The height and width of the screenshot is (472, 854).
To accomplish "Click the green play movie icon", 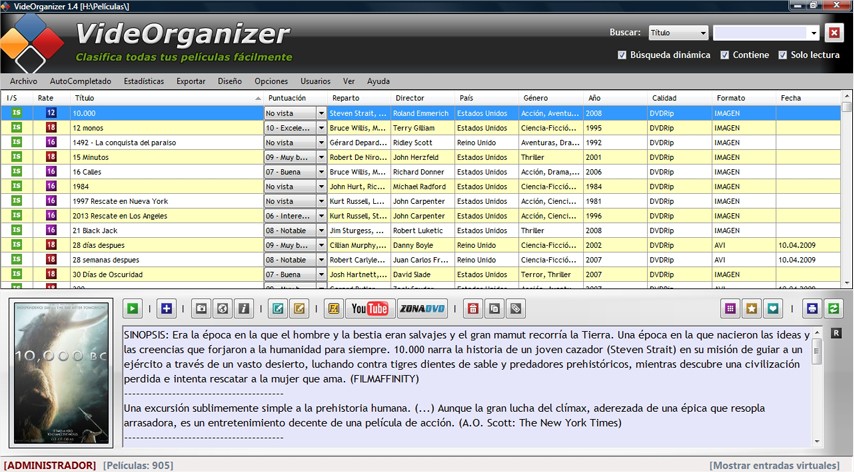I will [132, 309].
